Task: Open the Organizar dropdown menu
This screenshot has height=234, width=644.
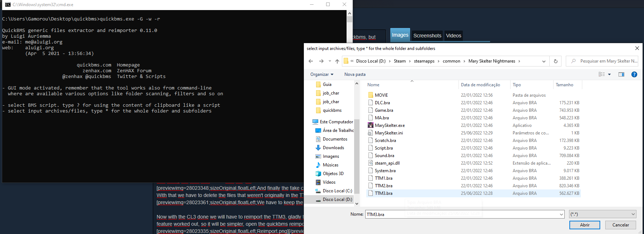Action: coord(322,74)
